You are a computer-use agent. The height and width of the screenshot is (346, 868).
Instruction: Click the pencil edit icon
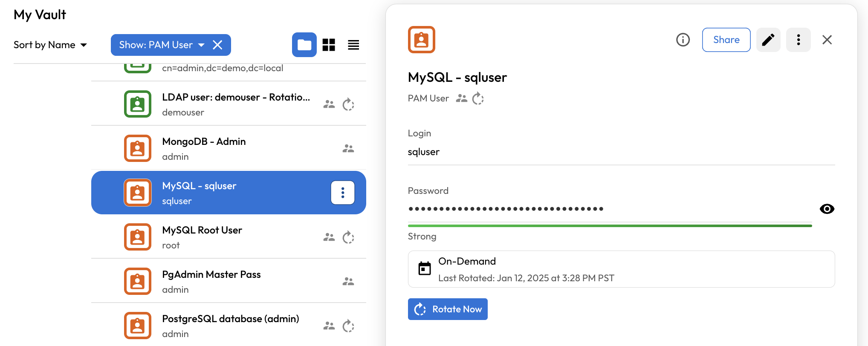click(768, 40)
